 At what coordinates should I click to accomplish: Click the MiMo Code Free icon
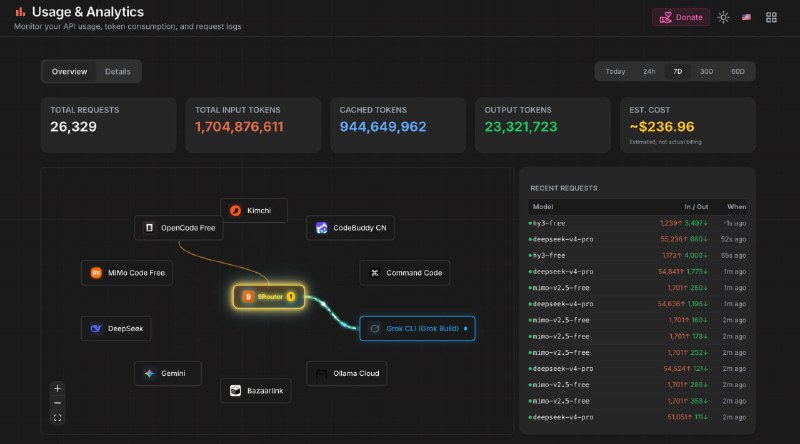(96, 273)
